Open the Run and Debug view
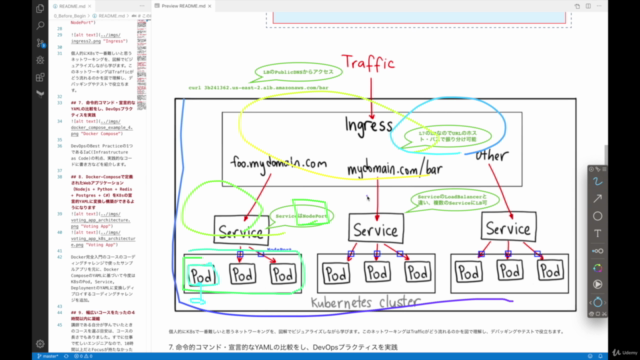Screen dimensions: 640x360 [40, 60]
